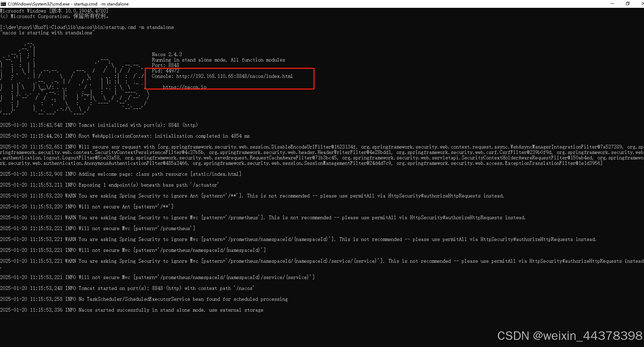Click the cmd.exe icon in the title bar

point(3,4)
